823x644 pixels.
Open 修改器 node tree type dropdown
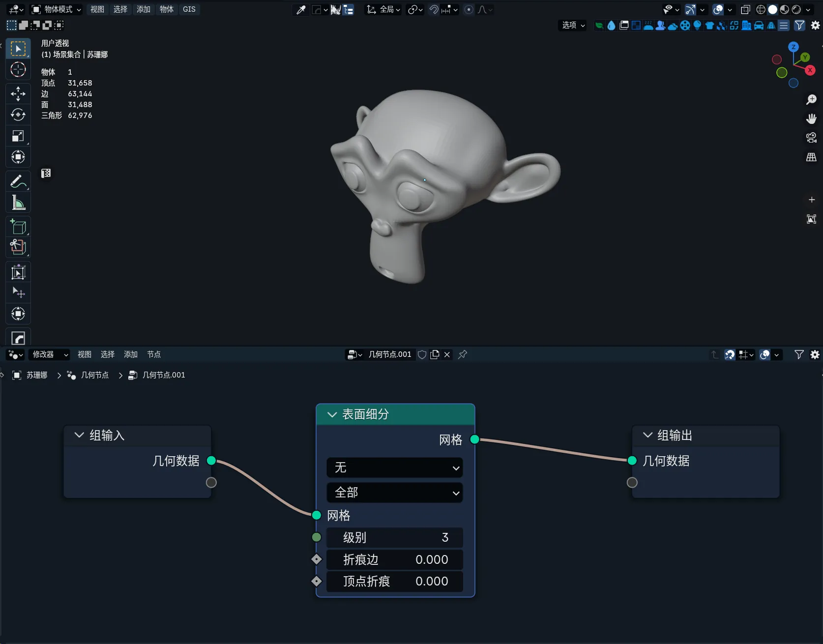tap(49, 354)
